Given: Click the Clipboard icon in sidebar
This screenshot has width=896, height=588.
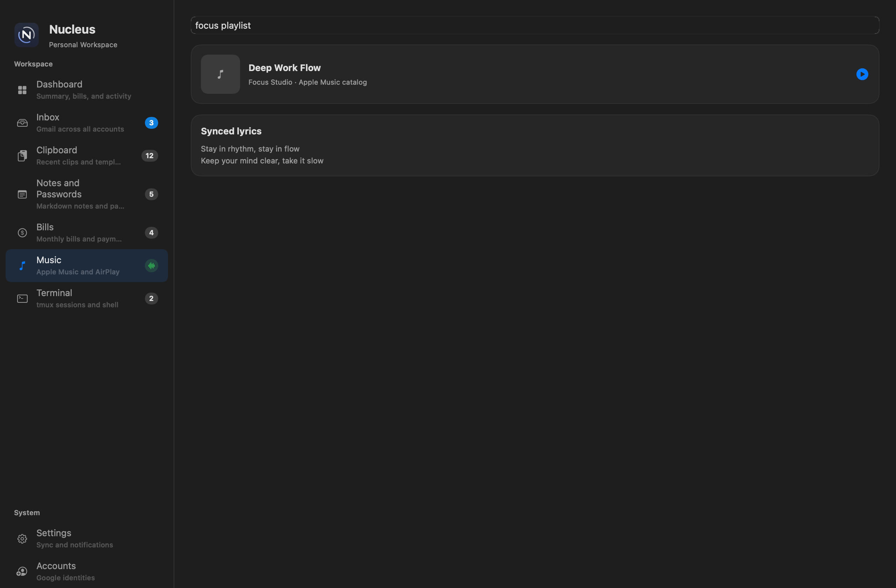Looking at the screenshot, I should (x=22, y=155).
